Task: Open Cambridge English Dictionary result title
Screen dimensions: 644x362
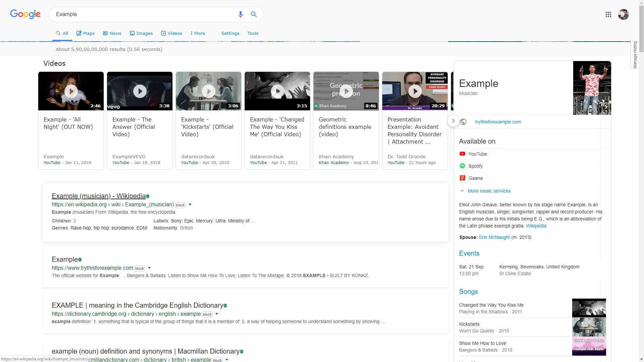Action: (138, 305)
